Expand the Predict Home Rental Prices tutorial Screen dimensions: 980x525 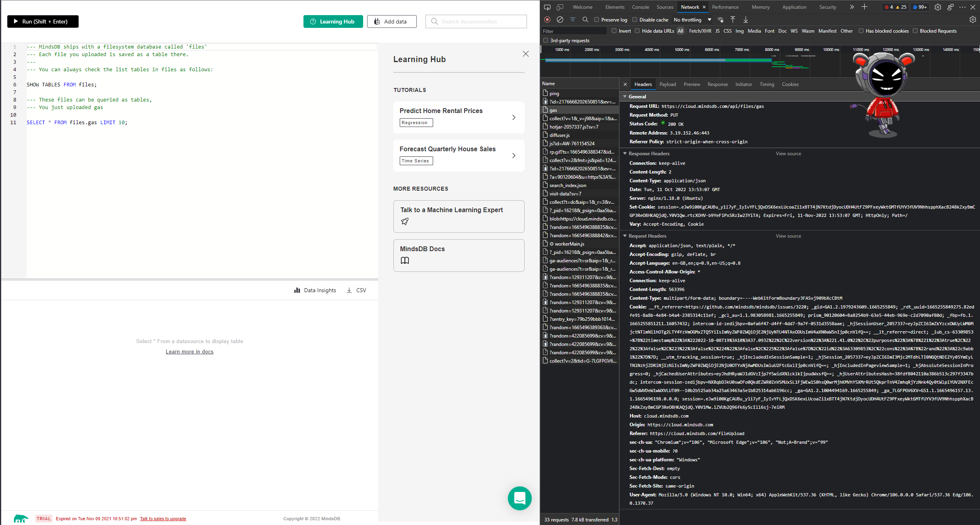[x=513, y=117]
